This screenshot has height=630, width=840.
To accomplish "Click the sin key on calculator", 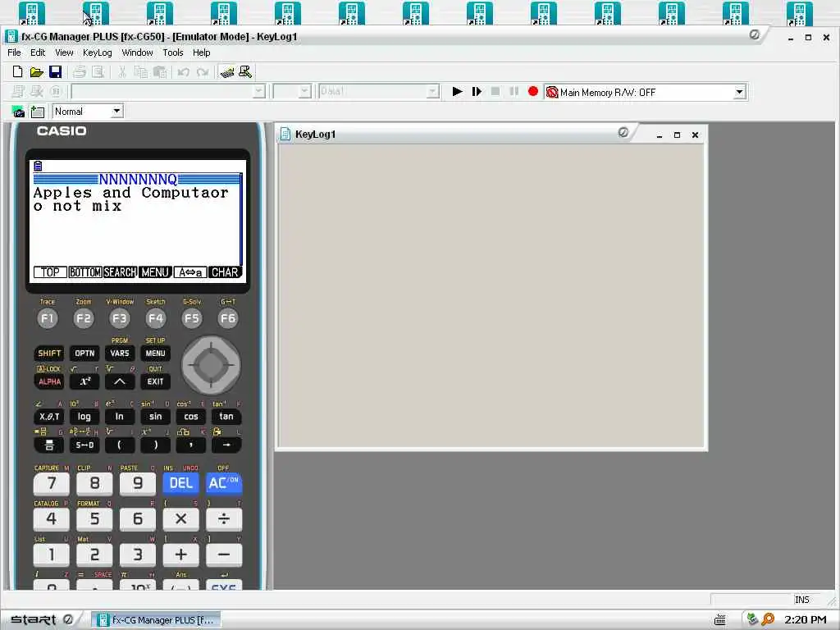I will click(x=155, y=416).
